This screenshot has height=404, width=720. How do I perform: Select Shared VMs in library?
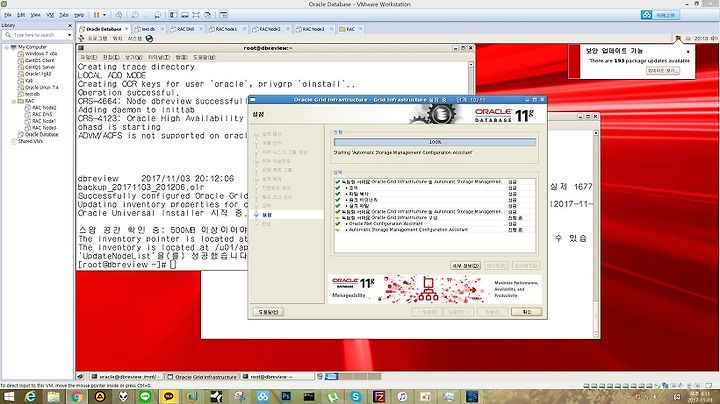click(30, 141)
